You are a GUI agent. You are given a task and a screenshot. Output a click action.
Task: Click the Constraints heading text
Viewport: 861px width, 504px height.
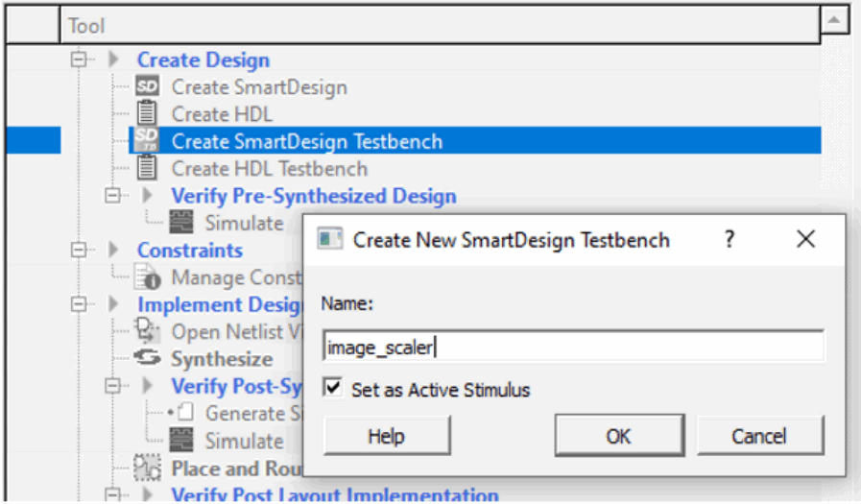(190, 251)
